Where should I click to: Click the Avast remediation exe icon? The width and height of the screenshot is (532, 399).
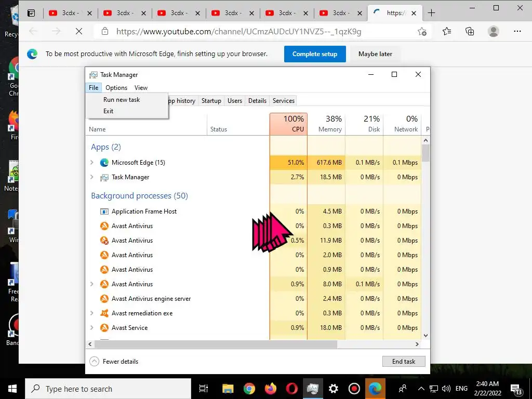click(x=104, y=313)
